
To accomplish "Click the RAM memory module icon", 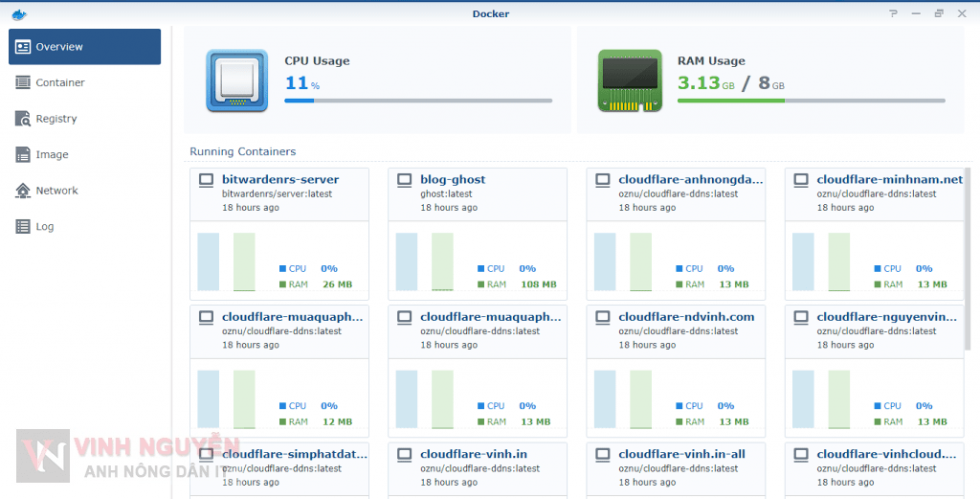I will (630, 80).
